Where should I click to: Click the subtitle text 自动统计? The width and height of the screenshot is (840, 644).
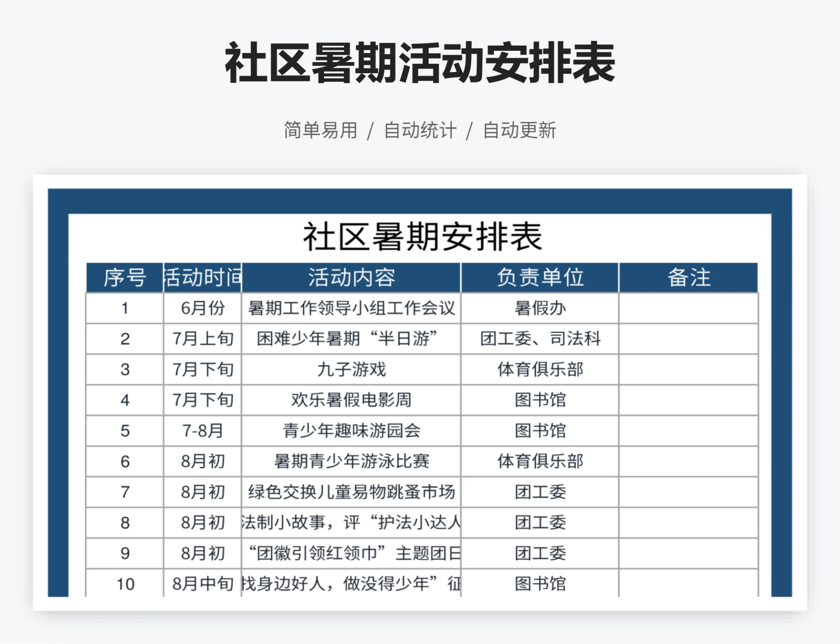[420, 129]
